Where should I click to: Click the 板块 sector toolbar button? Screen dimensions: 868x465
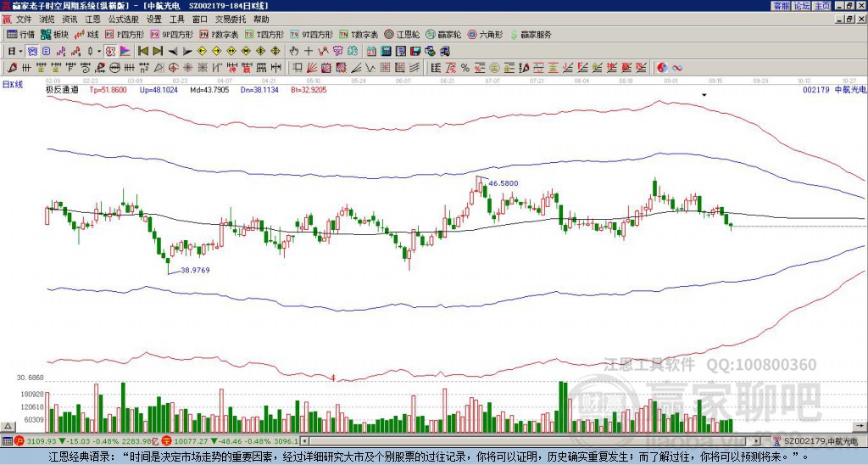54,34
